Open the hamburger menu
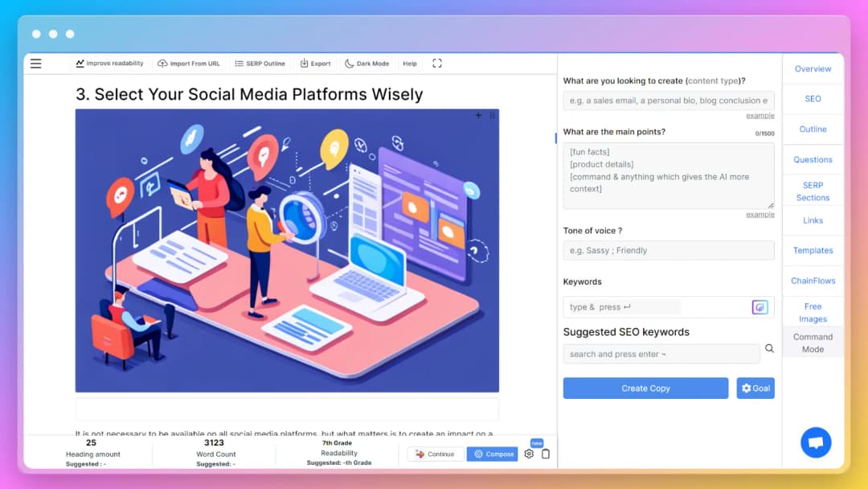 pos(36,64)
